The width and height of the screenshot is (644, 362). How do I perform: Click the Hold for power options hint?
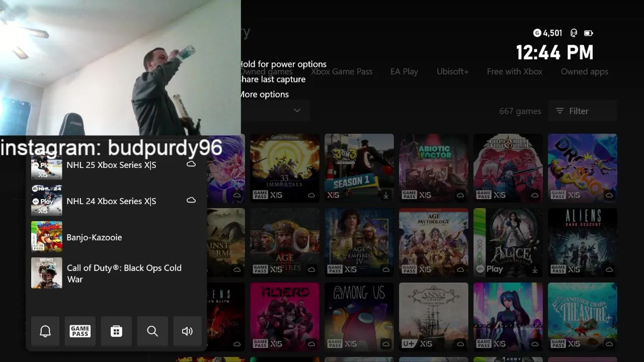(x=283, y=64)
